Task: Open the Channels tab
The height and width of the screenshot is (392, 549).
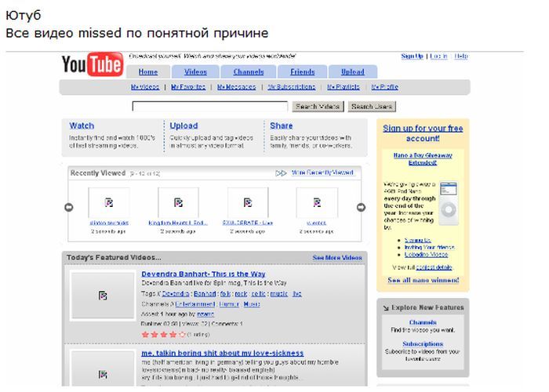Action: coord(249,72)
